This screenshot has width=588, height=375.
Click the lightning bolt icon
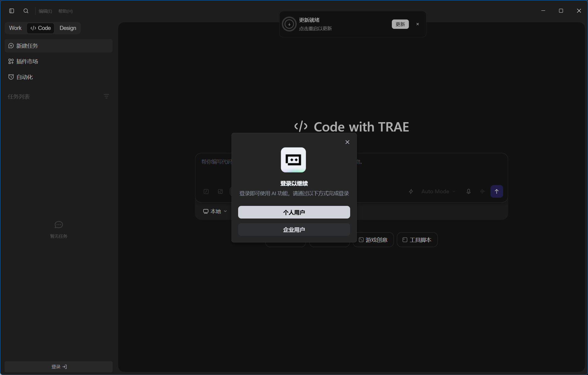[x=411, y=192]
